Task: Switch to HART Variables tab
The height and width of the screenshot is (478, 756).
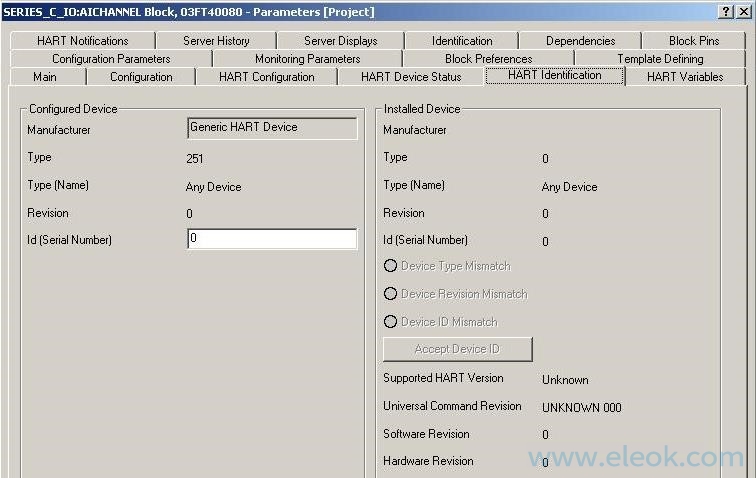Action: coord(684,77)
